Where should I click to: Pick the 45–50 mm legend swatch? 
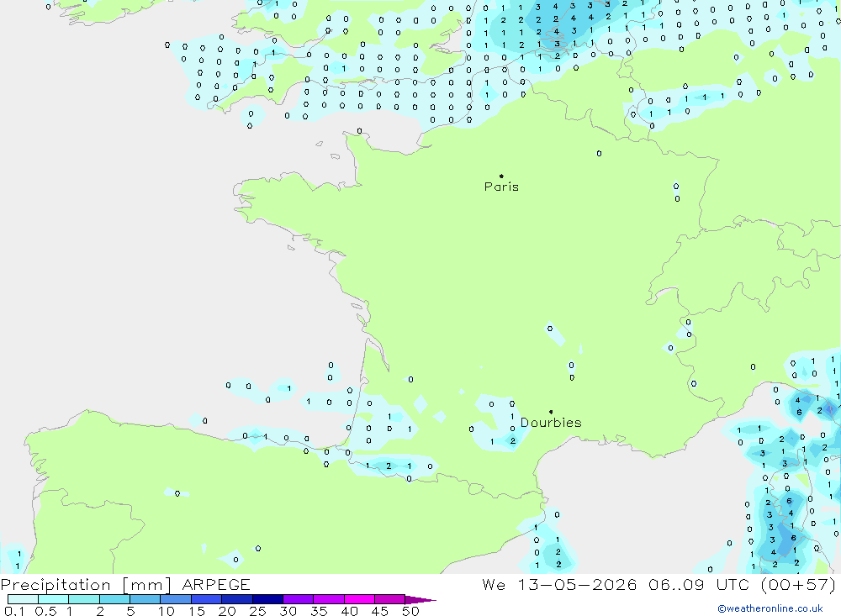390,599
